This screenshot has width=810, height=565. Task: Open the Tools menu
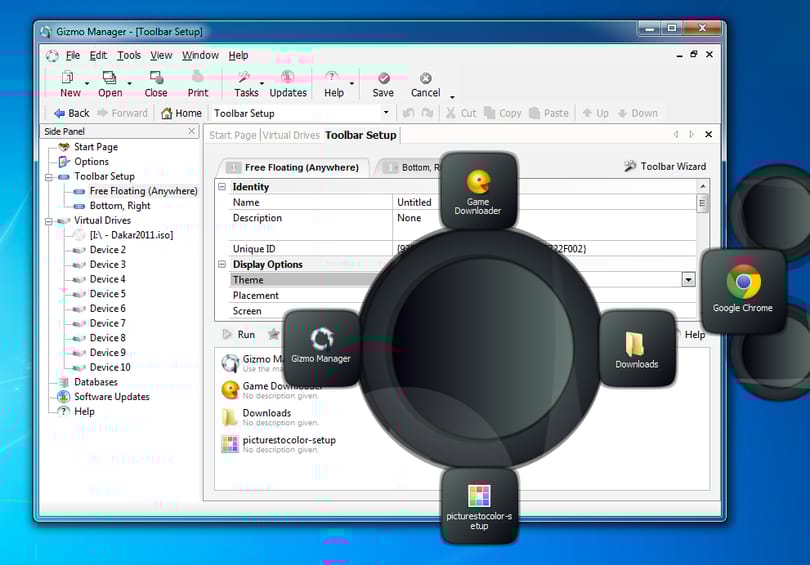[129, 55]
